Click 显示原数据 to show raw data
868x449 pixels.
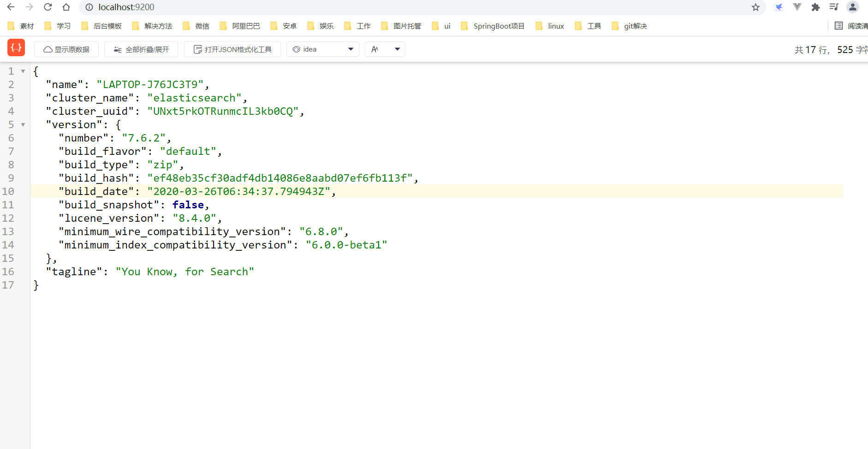point(66,49)
